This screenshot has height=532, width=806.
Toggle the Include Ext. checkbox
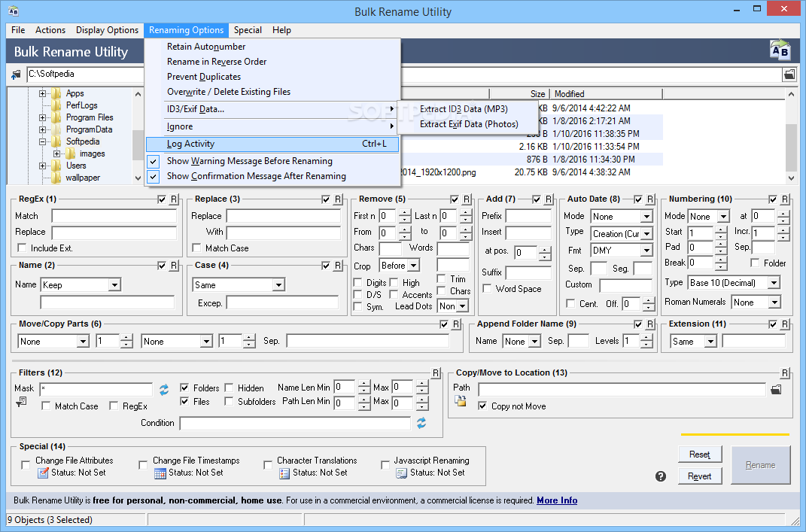(22, 248)
